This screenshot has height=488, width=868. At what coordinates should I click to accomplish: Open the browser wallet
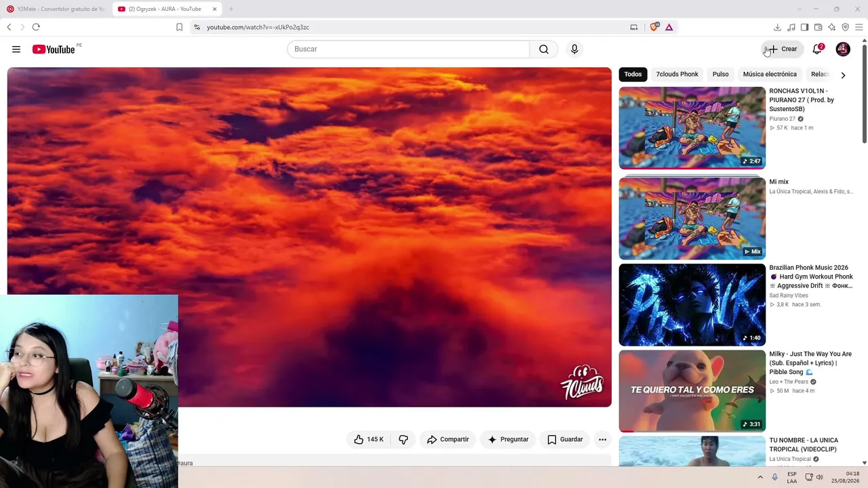pos(818,27)
